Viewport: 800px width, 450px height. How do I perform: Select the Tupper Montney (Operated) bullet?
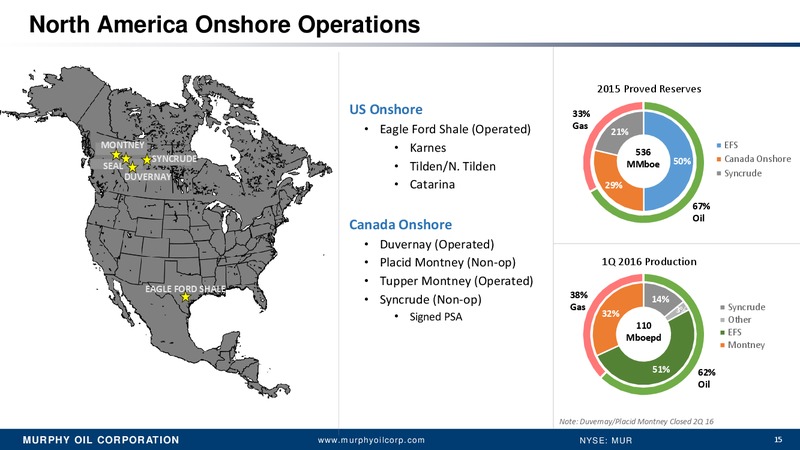[x=456, y=281]
